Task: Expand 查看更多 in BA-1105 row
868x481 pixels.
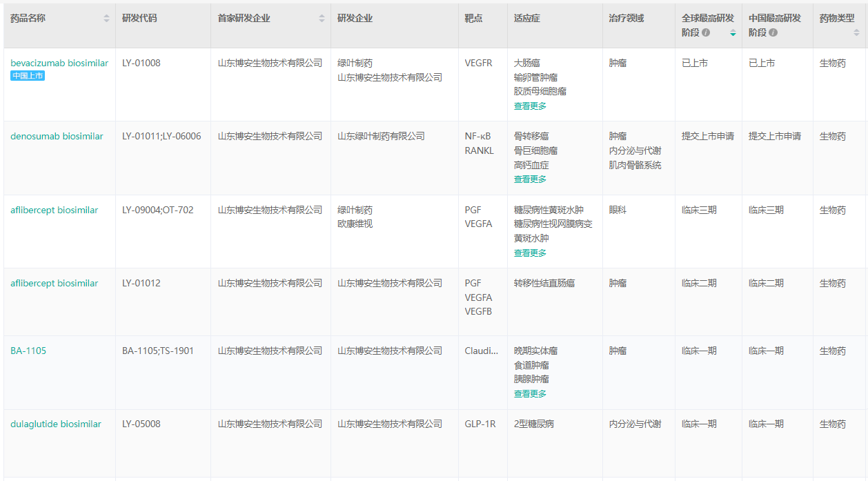Action: [530, 394]
